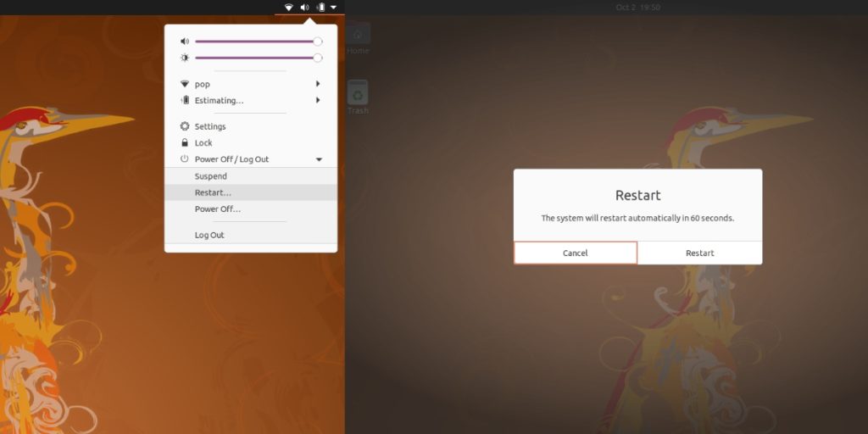Image resolution: width=868 pixels, height=434 pixels.
Task: Click brightness sun icon beside slider
Action: (x=185, y=58)
